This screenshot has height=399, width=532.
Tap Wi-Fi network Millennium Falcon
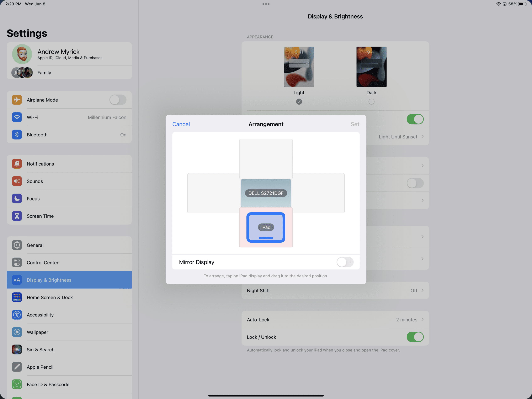tap(69, 117)
